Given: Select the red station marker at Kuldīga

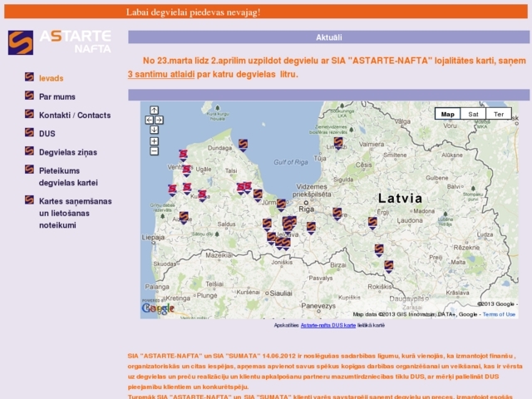Looking at the screenshot, I should [202, 196].
